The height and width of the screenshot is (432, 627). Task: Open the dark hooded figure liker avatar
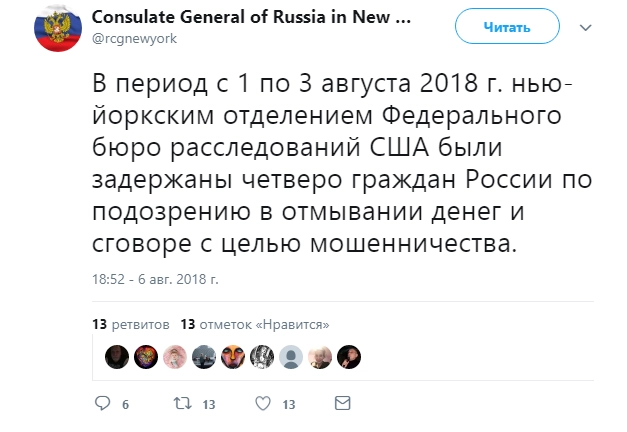pos(117,356)
